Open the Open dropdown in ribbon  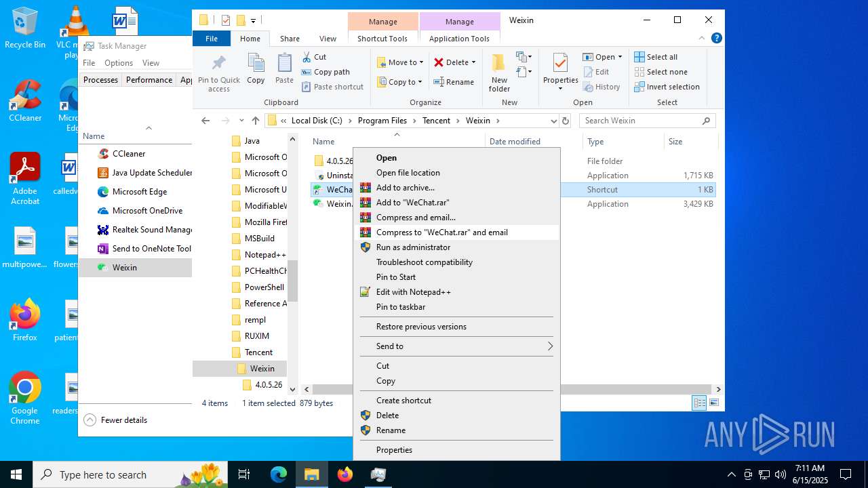point(603,57)
